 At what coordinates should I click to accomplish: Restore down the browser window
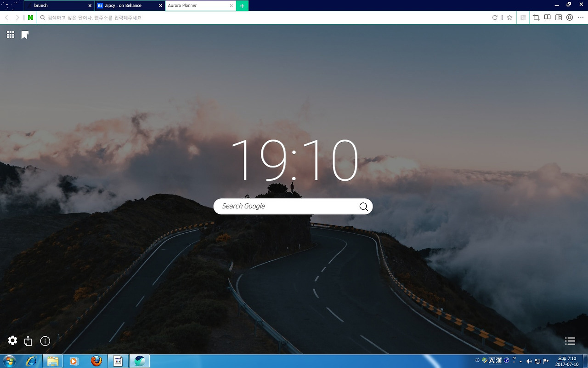tap(569, 5)
